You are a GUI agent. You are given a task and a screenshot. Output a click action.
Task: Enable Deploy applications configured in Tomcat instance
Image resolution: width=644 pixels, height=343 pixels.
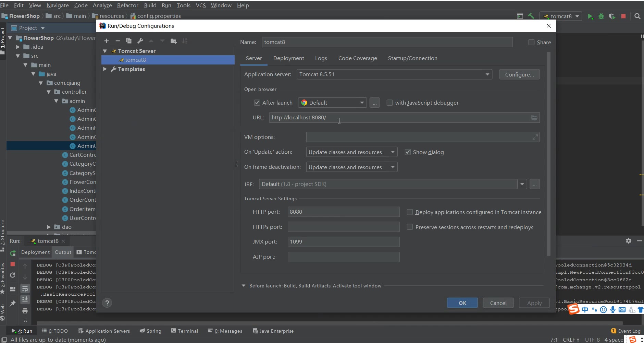pos(410,212)
